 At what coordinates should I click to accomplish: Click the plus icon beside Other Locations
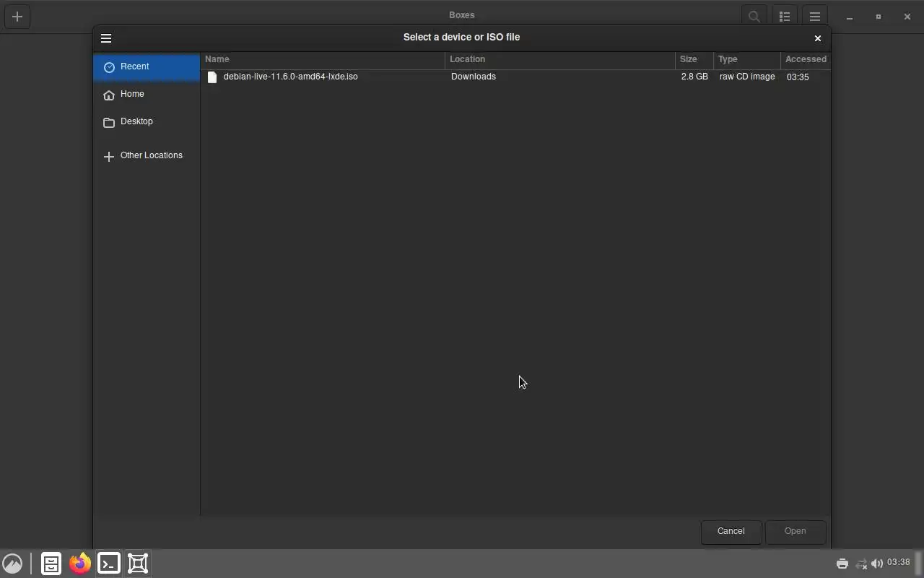(x=109, y=157)
